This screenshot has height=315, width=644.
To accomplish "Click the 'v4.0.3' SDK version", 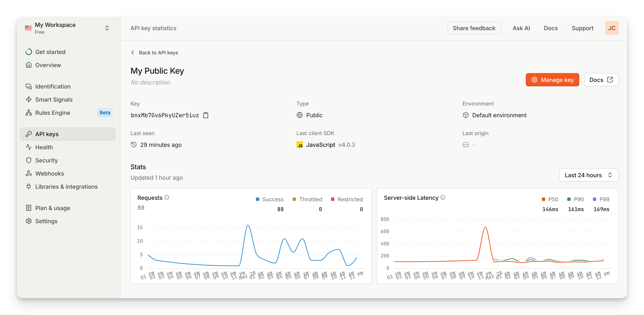I will tap(346, 145).
